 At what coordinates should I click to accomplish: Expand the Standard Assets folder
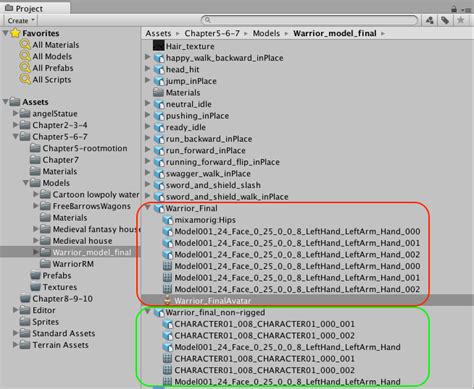[x=15, y=333]
